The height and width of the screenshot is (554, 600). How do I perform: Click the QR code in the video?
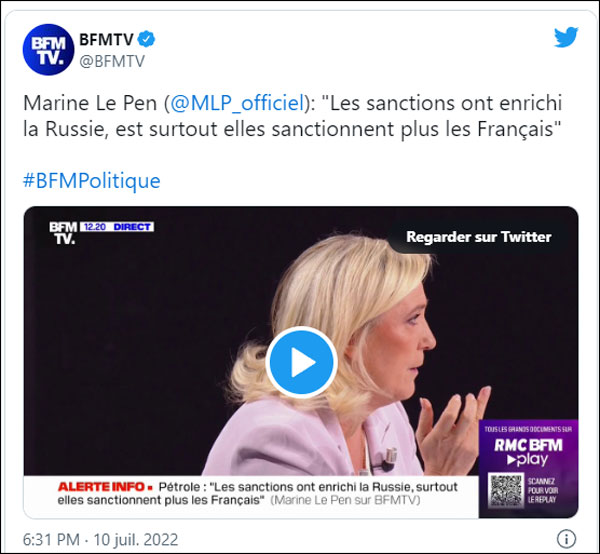pos(506,490)
